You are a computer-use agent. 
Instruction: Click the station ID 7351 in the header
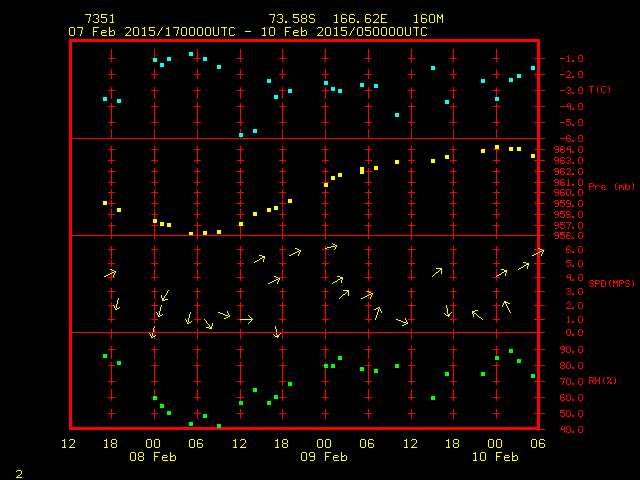pyautogui.click(x=101, y=19)
